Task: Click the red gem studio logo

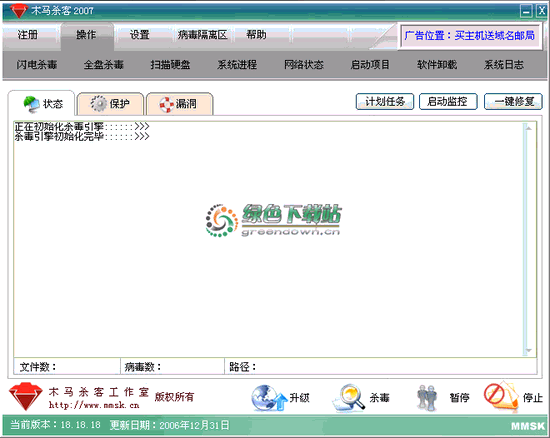Action: (x=25, y=397)
